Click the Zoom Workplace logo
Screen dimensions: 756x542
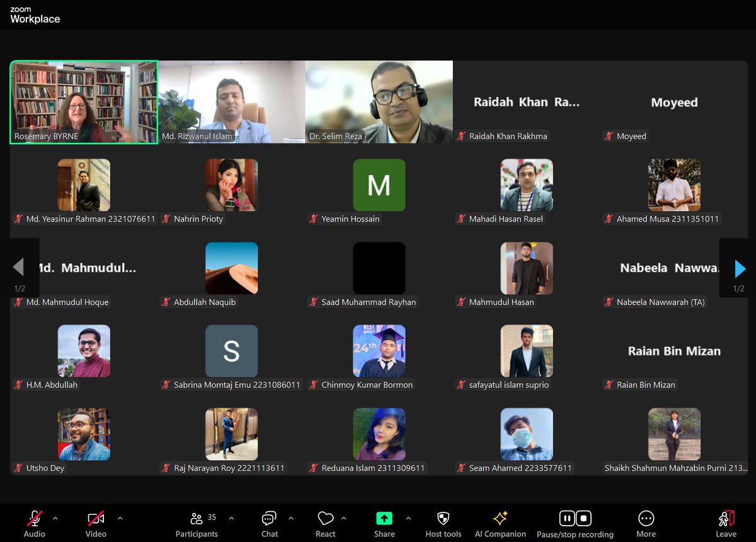tap(35, 16)
